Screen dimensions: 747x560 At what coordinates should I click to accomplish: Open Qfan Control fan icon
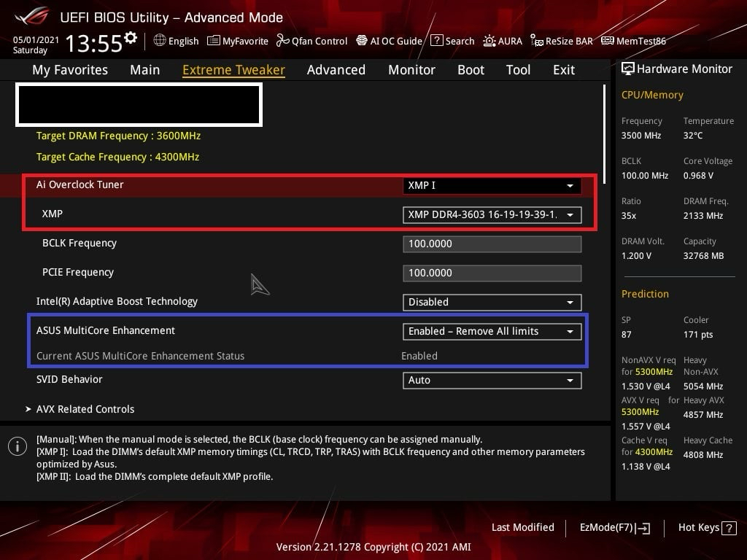(282, 41)
